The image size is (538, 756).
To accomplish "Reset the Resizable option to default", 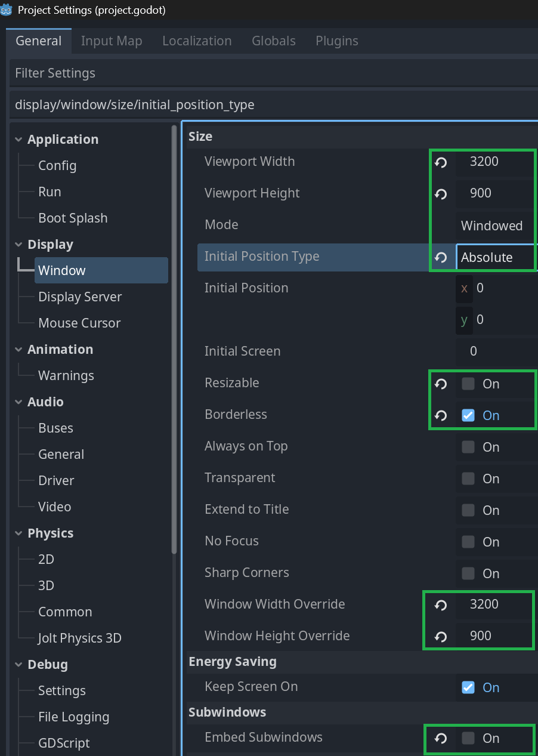I will (441, 384).
